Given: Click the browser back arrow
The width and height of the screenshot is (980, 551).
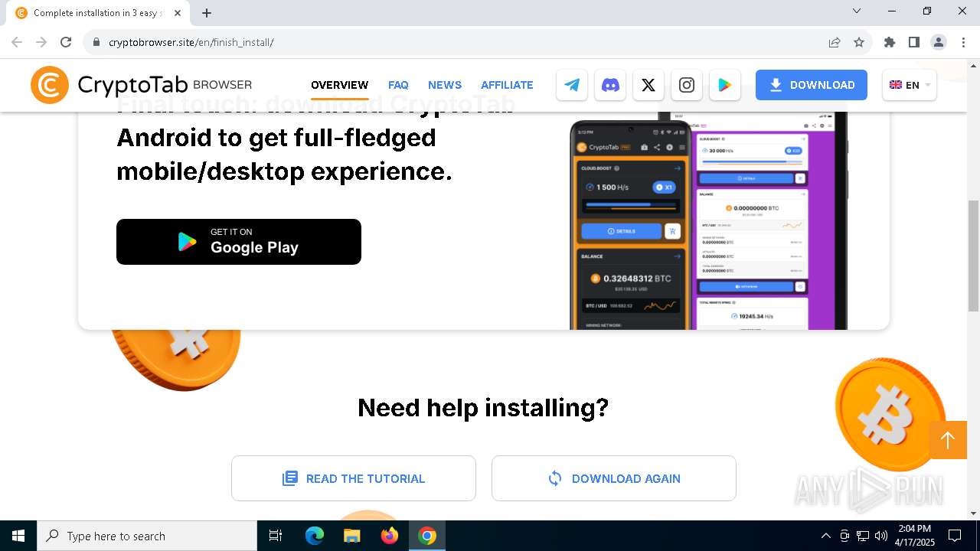Looking at the screenshot, I should [17, 42].
